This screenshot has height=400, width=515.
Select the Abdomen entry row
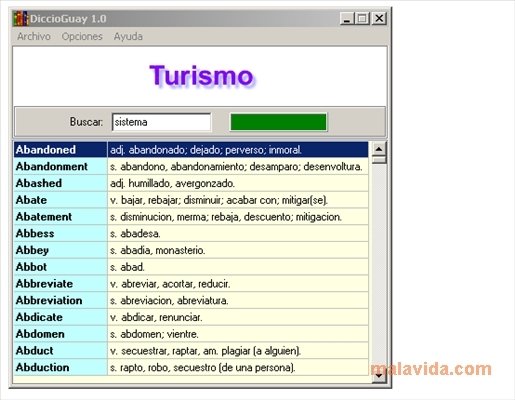pyautogui.click(x=191, y=334)
